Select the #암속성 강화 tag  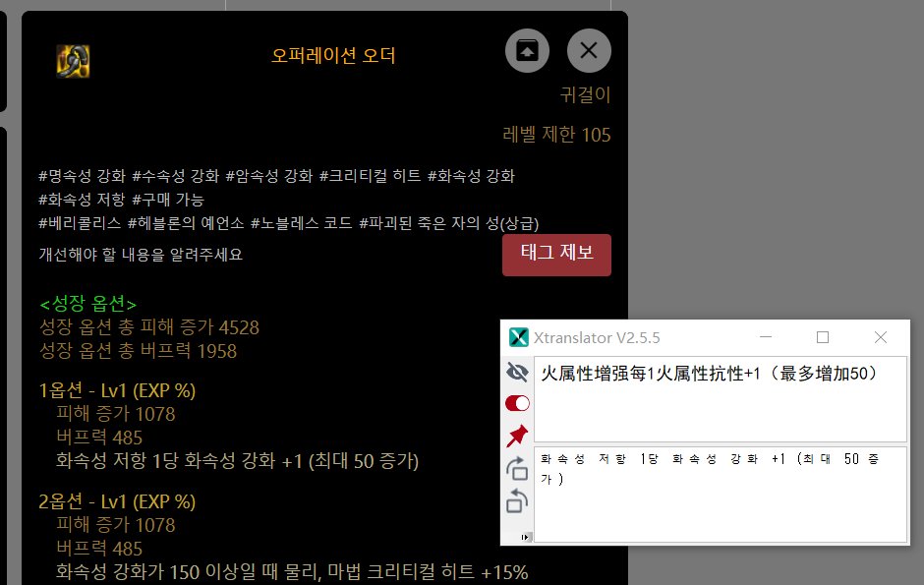[268, 176]
